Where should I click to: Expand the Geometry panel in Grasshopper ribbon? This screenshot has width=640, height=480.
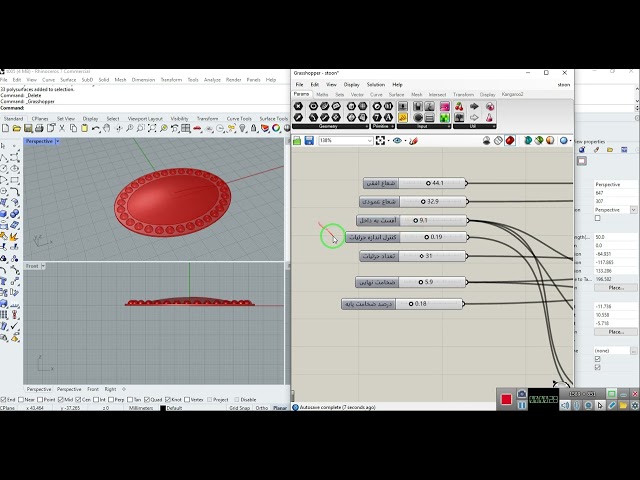click(366, 127)
